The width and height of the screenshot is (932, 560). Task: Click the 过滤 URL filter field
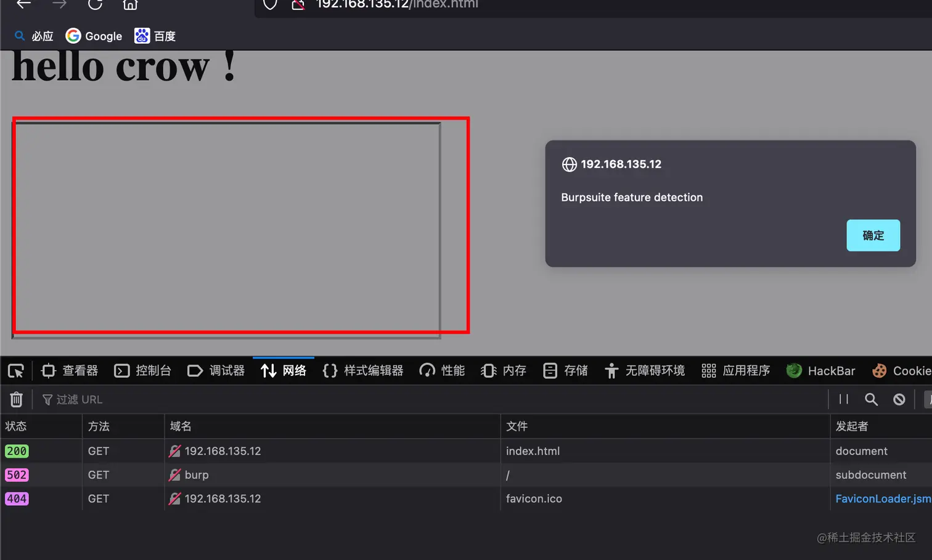[x=431, y=399]
